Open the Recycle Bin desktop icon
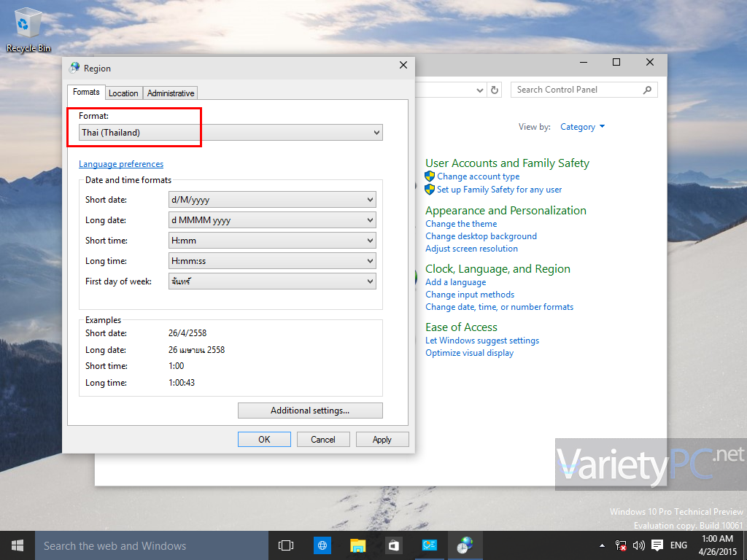747x560 pixels. 28,31
